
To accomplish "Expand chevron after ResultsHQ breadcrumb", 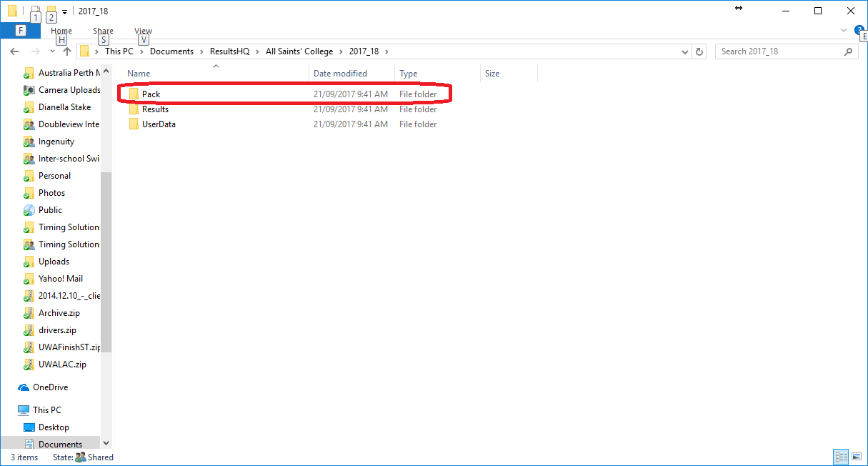I will click(259, 51).
